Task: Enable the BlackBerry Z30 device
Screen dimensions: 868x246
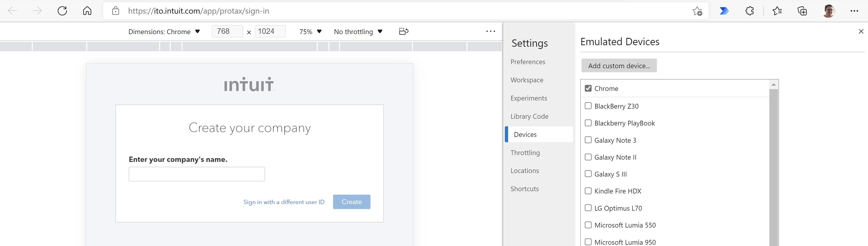Action: [589, 106]
